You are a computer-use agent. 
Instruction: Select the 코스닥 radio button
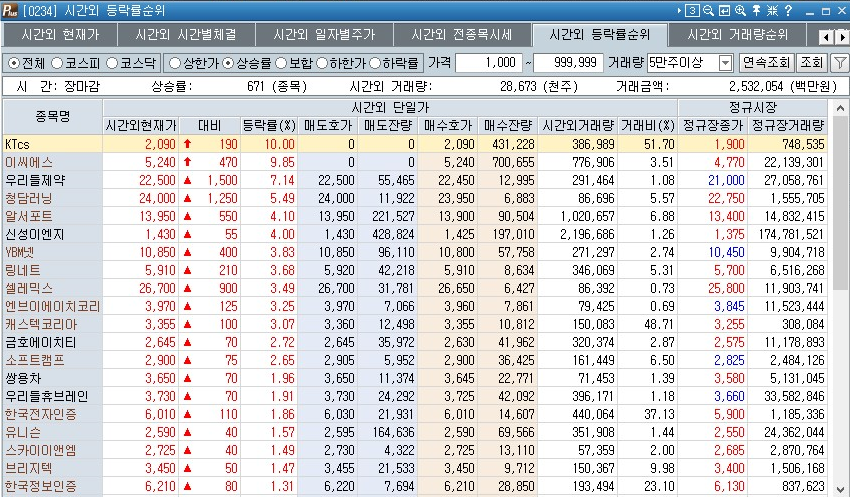(112, 63)
